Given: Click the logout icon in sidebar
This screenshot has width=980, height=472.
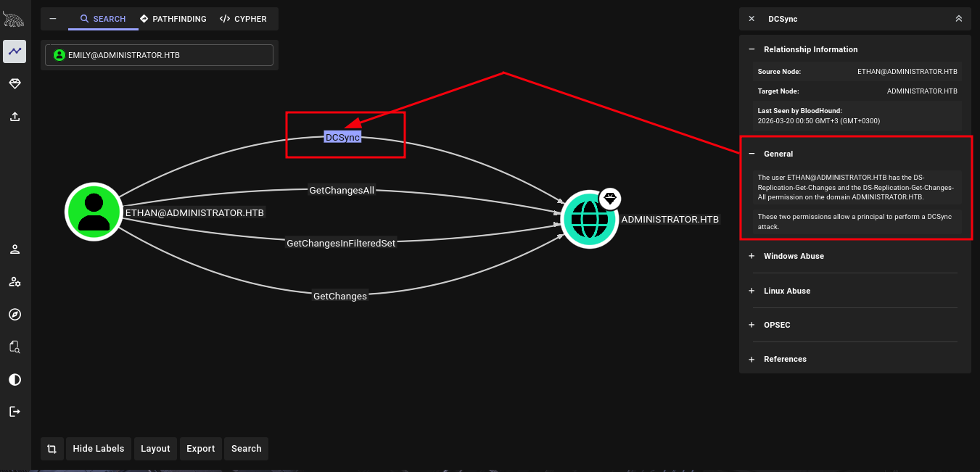Looking at the screenshot, I should (x=15, y=412).
